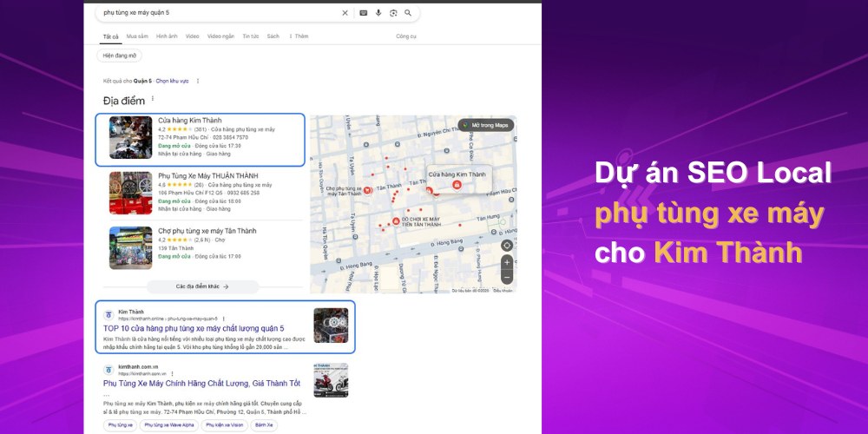The image size is (868, 434).
Task: Switch to Mua sắm tab
Action: coord(137,36)
